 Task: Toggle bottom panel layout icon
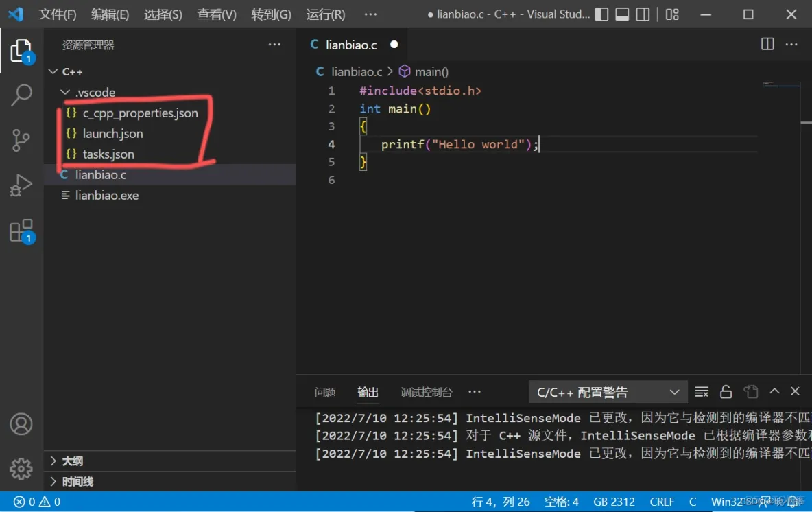click(622, 14)
